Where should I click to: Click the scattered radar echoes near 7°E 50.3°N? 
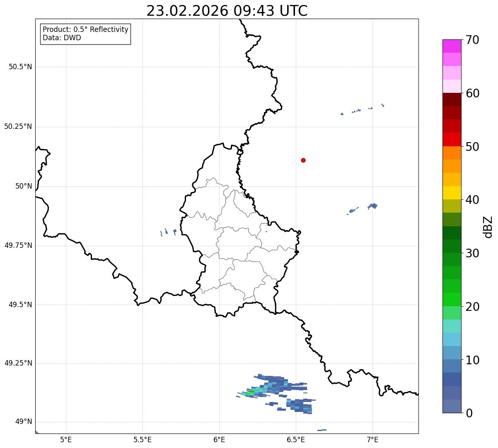[363, 109]
